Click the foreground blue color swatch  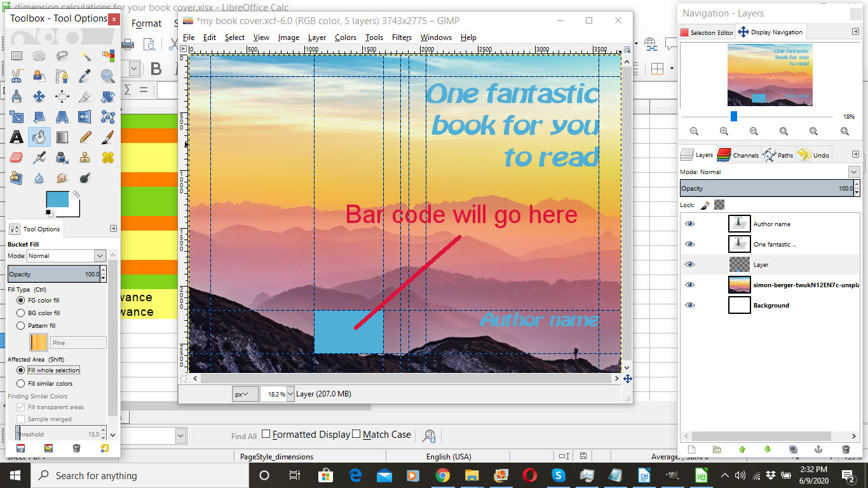[x=57, y=200]
